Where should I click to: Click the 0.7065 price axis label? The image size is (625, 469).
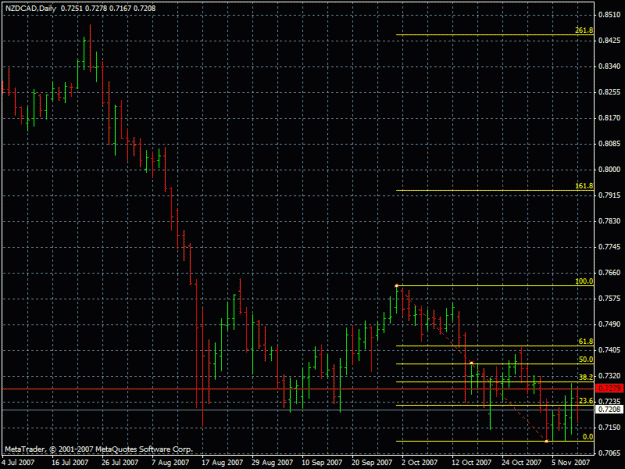[609, 453]
